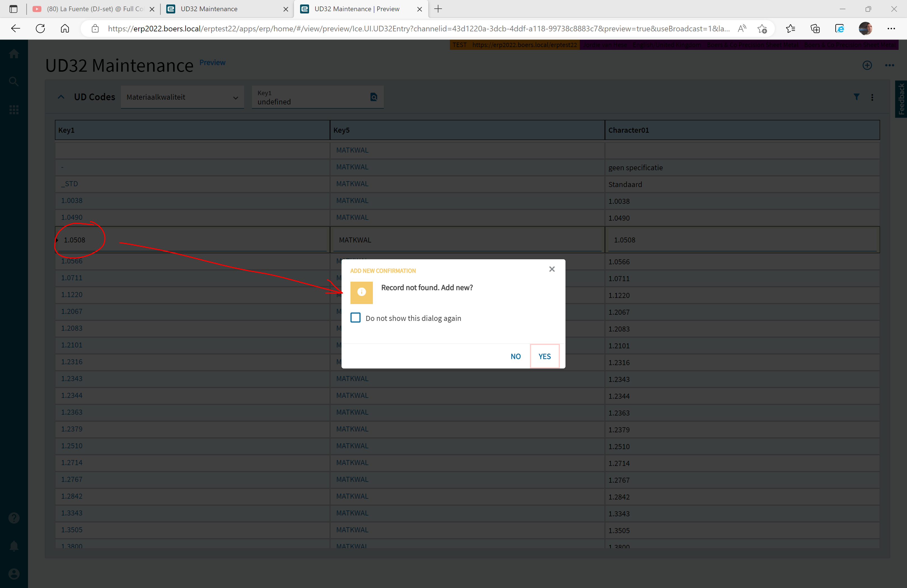Open the UD Codes panel overflow menu

[872, 97]
